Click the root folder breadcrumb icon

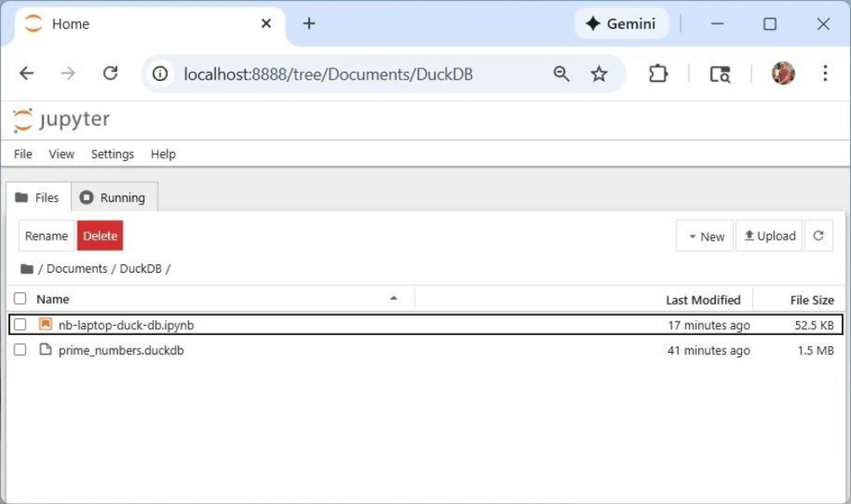[x=27, y=268]
